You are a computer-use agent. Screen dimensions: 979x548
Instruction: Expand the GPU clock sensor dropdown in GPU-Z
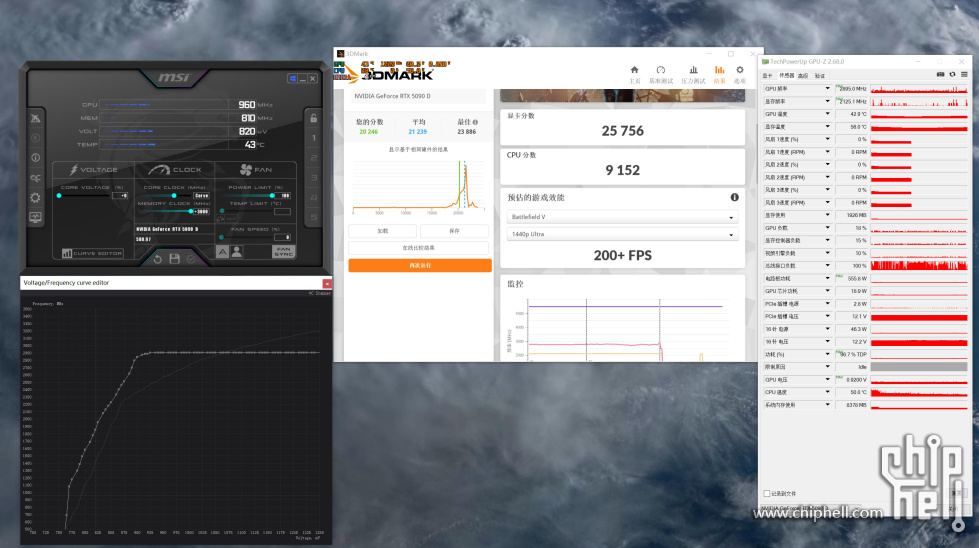pyautogui.click(x=827, y=89)
